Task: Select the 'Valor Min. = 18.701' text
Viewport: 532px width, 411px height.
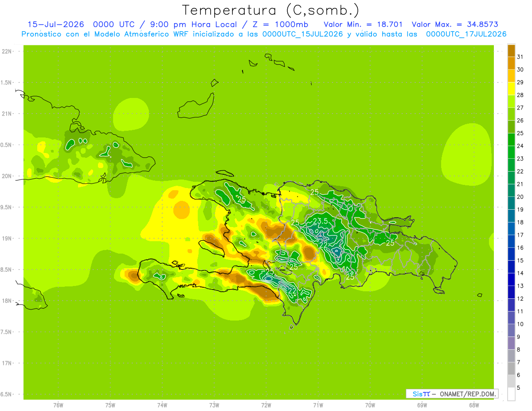Action: 363,24
